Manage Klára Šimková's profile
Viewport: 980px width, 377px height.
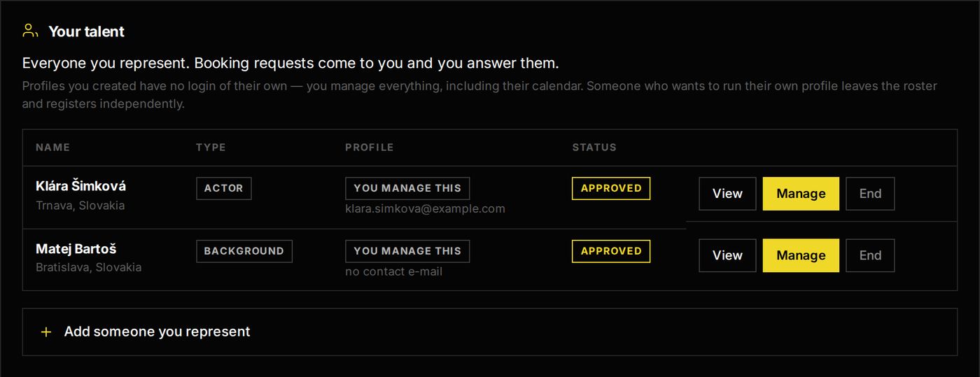click(801, 194)
